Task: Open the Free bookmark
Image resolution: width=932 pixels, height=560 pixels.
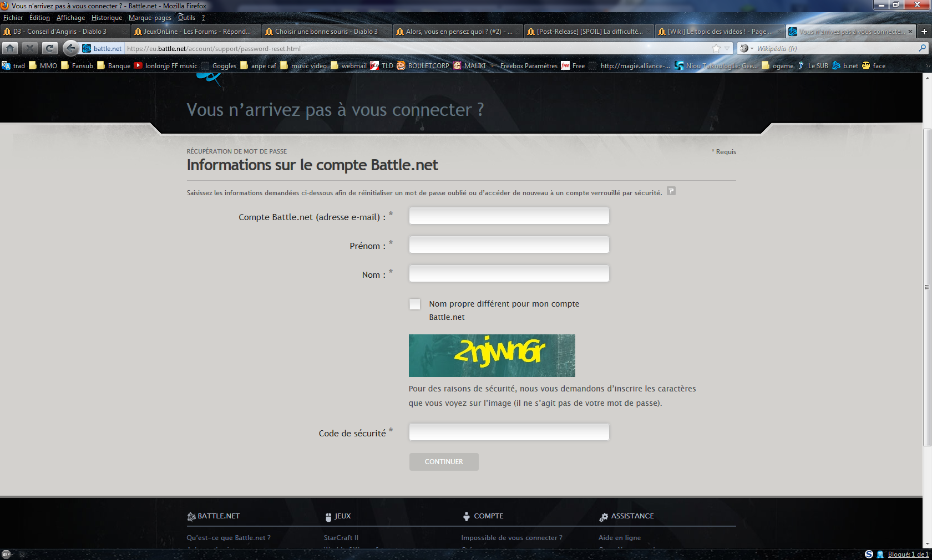Action: point(573,65)
